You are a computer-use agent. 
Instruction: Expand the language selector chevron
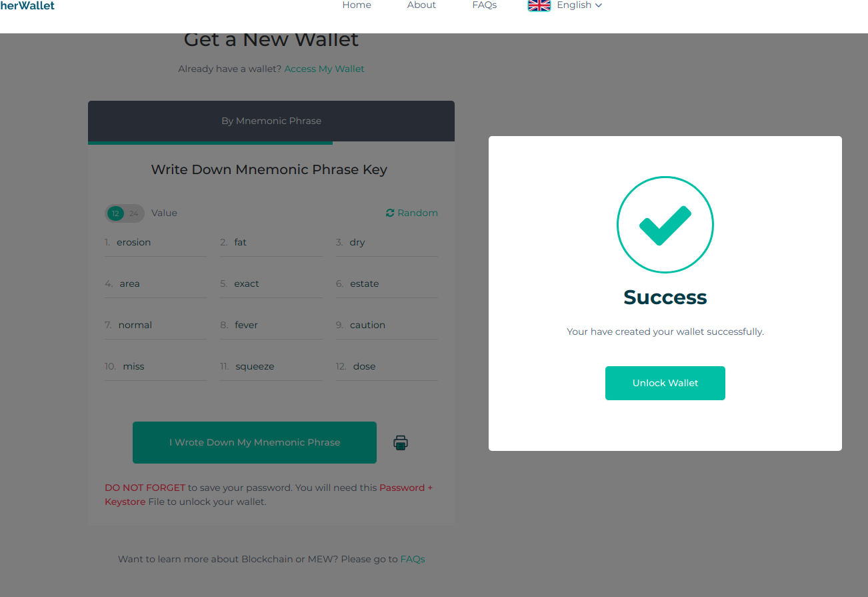pyautogui.click(x=598, y=5)
